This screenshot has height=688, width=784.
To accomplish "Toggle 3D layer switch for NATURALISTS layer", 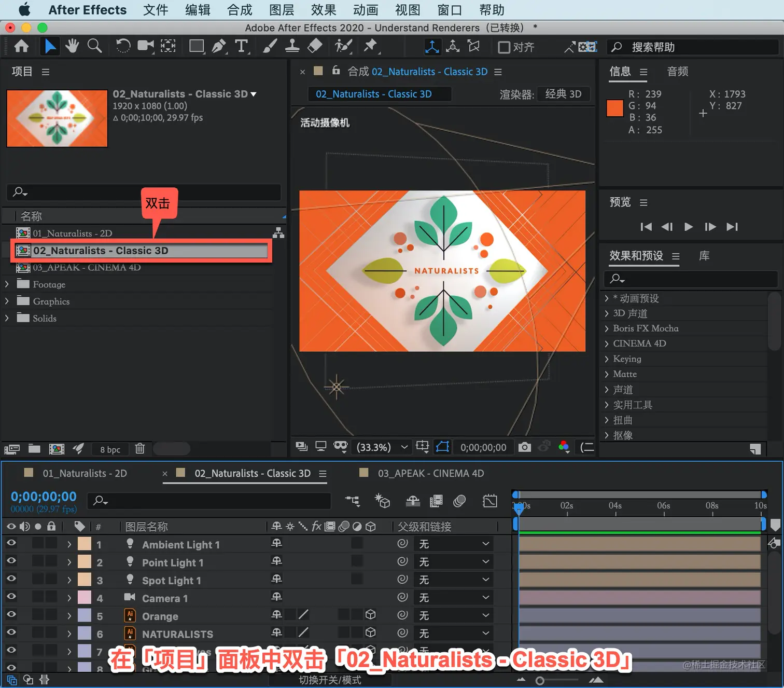I will [x=370, y=632].
